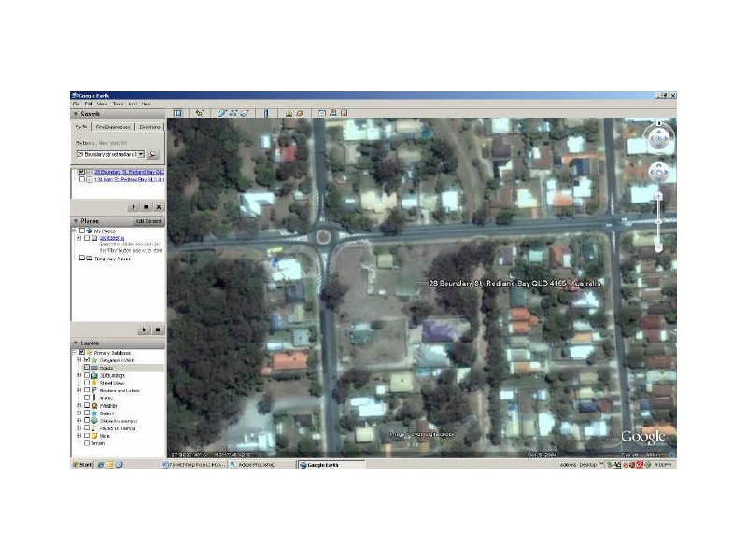Uncheck the 28 Boundary St search result
The image size is (747, 560).
pyautogui.click(x=81, y=171)
